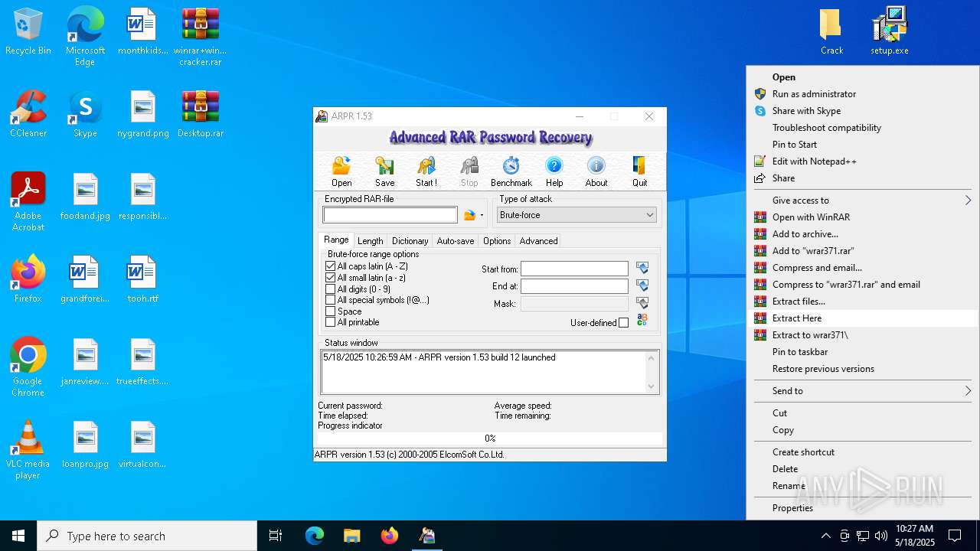The image size is (980, 551).
Task: Click Extract files... in context menu
Action: [x=863, y=302]
